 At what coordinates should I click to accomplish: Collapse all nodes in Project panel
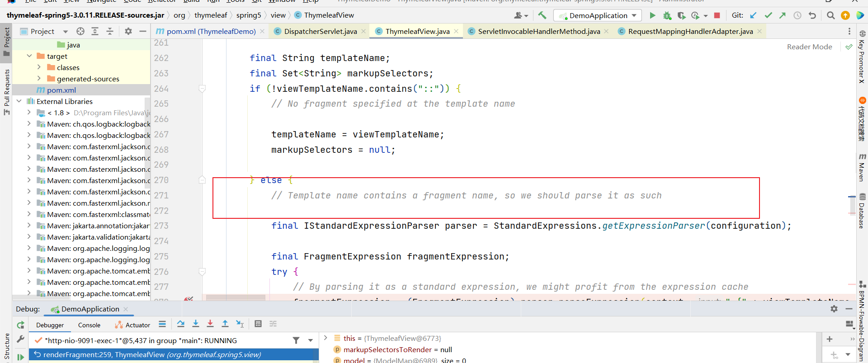pyautogui.click(x=110, y=31)
